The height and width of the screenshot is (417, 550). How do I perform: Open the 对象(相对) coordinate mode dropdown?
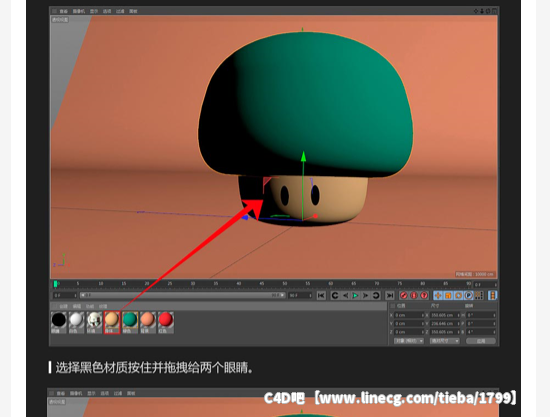pos(409,341)
